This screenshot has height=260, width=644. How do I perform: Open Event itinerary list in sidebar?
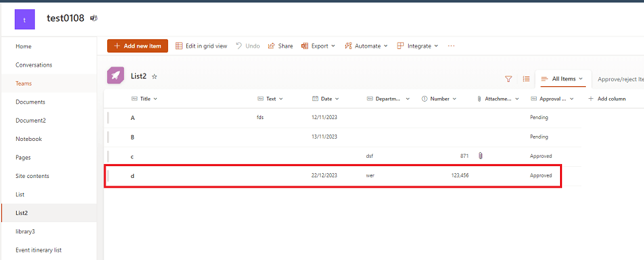coord(38,250)
